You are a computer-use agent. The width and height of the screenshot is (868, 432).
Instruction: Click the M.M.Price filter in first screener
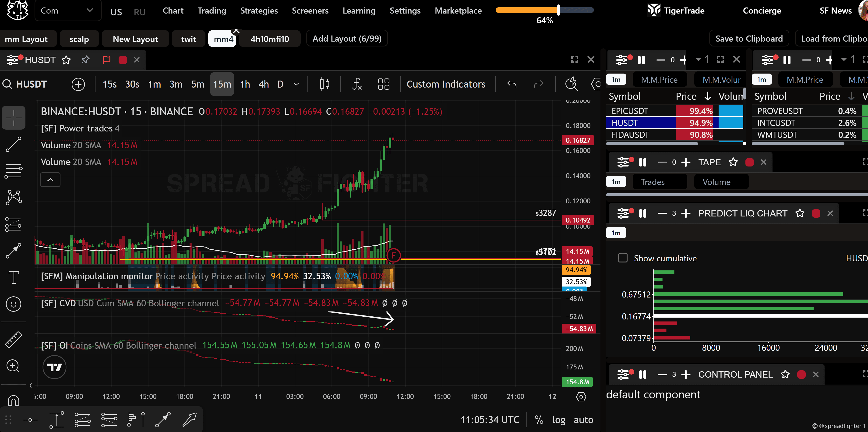click(659, 80)
